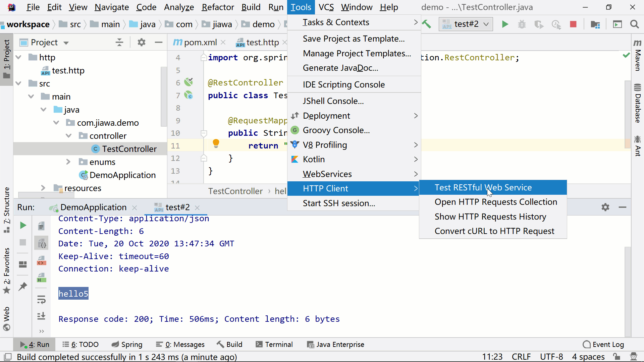Collapse com.jiawa.demo package
The width and height of the screenshot is (644, 362).
tap(56, 123)
